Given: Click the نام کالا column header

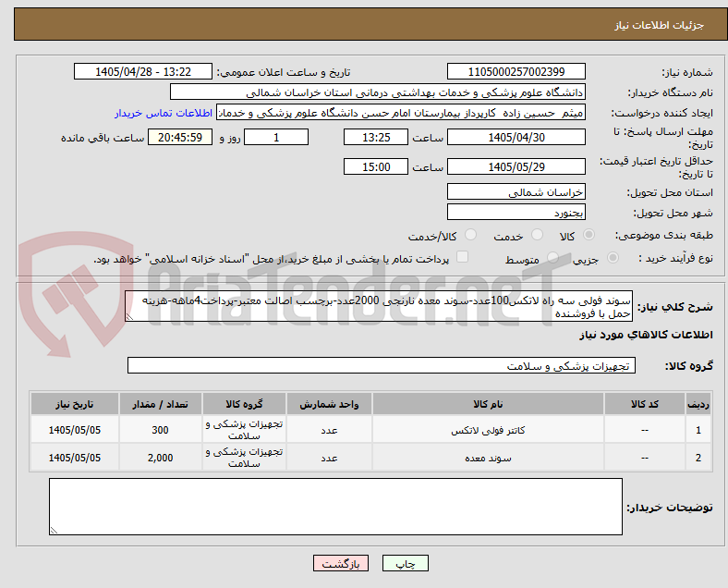Looking at the screenshot, I should pyautogui.click(x=488, y=404).
